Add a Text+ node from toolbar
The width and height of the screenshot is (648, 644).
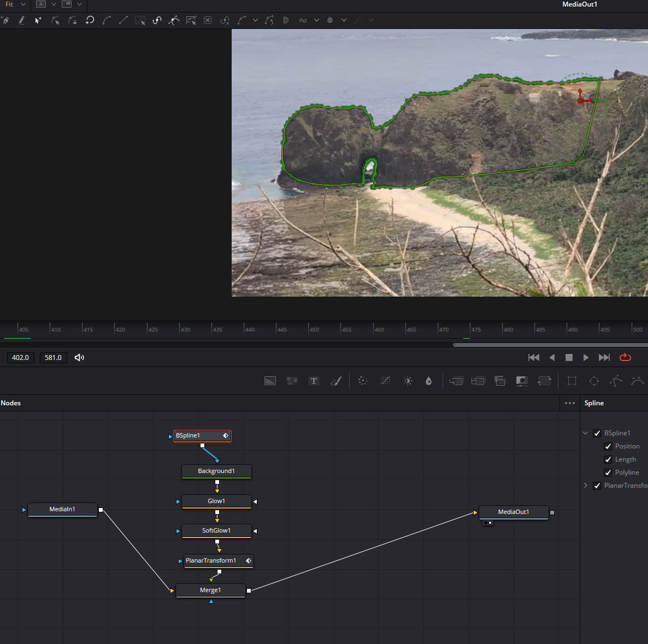[x=314, y=381]
